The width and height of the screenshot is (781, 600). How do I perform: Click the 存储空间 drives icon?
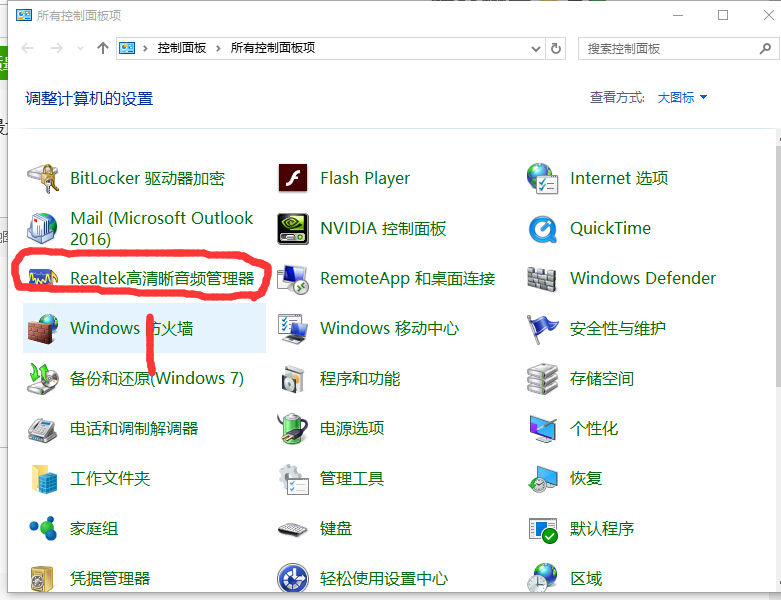[x=542, y=379]
